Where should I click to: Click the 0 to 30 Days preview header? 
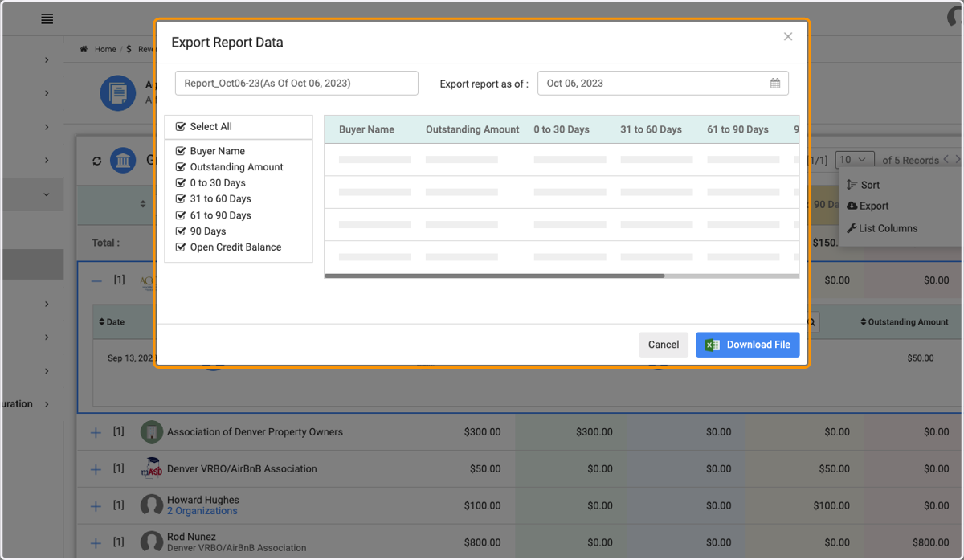tap(562, 129)
